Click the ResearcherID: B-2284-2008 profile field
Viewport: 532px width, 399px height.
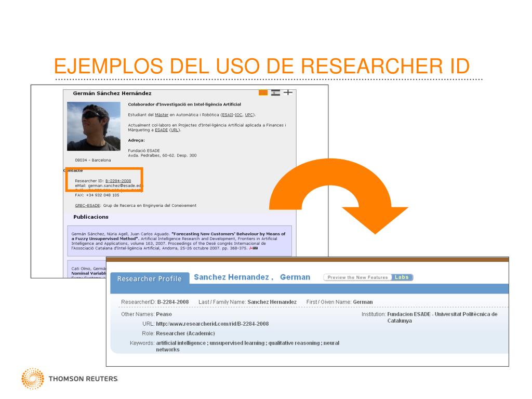pos(155,302)
